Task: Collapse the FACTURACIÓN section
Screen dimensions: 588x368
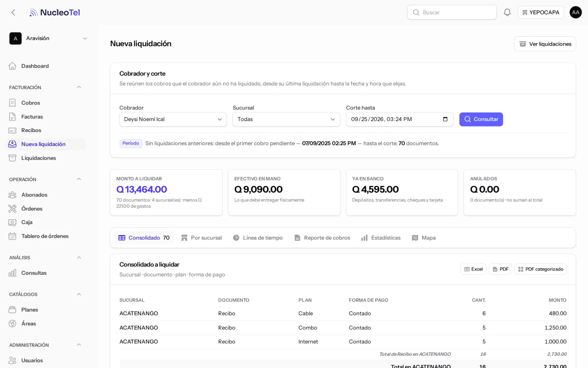Action: point(79,87)
